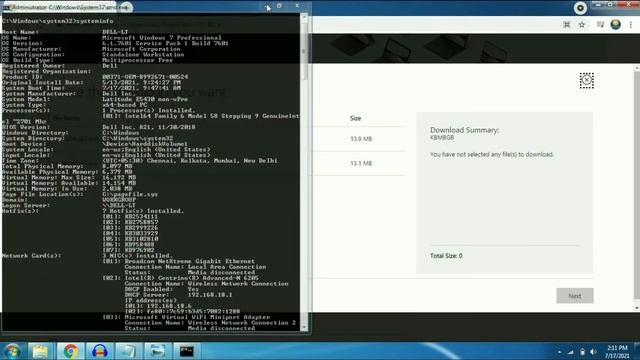Click the Next button
The height and width of the screenshot is (360, 640).
pos(575,296)
